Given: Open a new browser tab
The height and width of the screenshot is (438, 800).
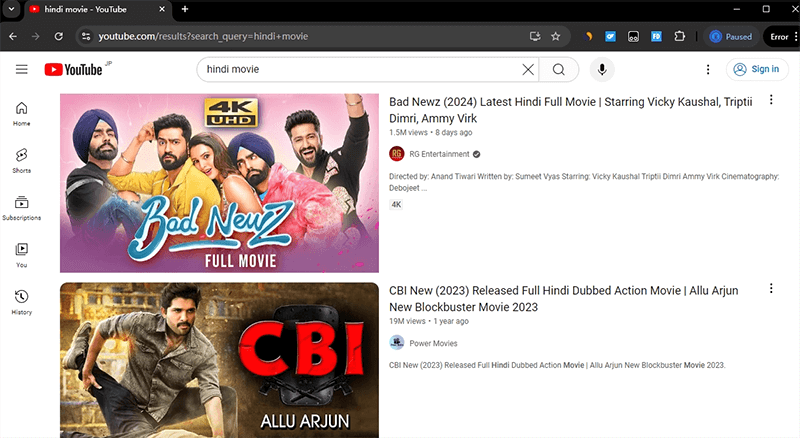Looking at the screenshot, I should [x=185, y=9].
